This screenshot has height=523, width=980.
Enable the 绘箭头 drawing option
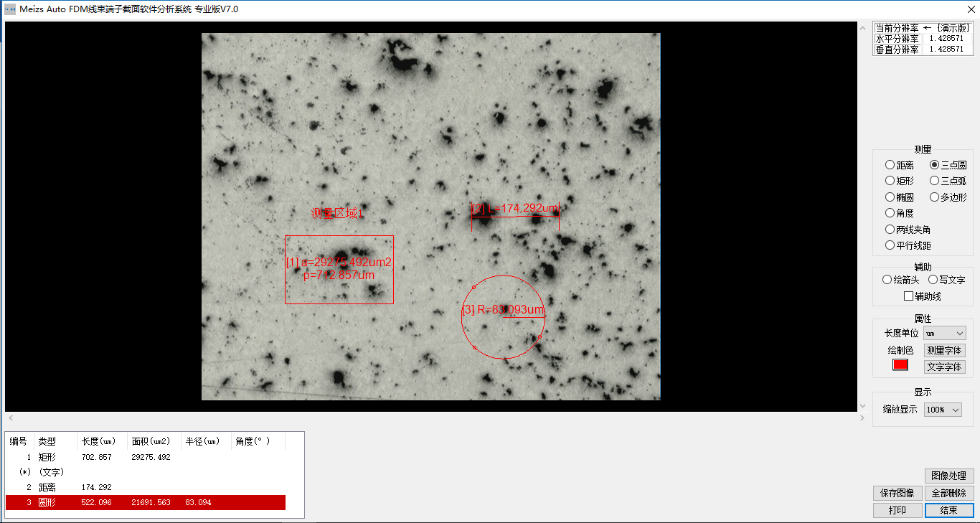888,280
